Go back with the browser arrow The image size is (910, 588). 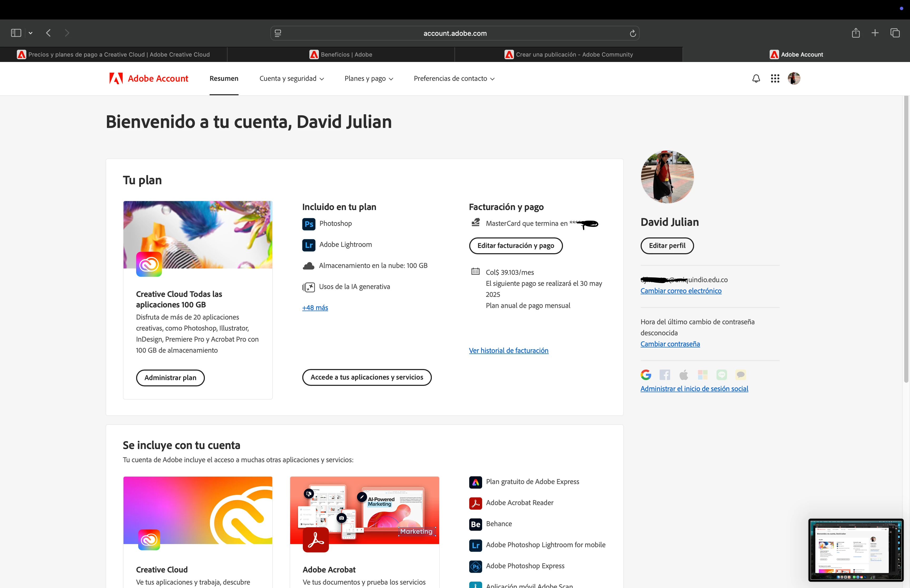48,33
